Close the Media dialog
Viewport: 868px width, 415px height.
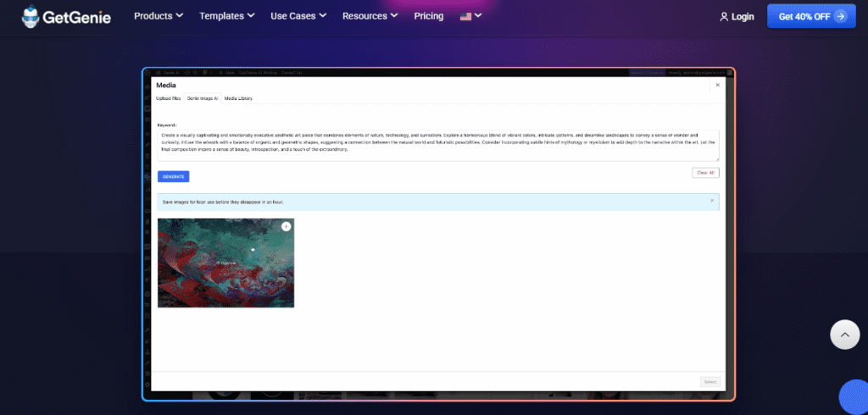pos(717,86)
